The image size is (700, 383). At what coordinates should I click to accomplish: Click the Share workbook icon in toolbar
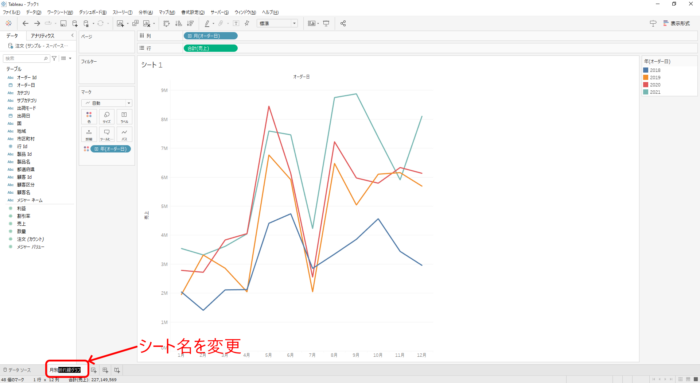click(343, 23)
